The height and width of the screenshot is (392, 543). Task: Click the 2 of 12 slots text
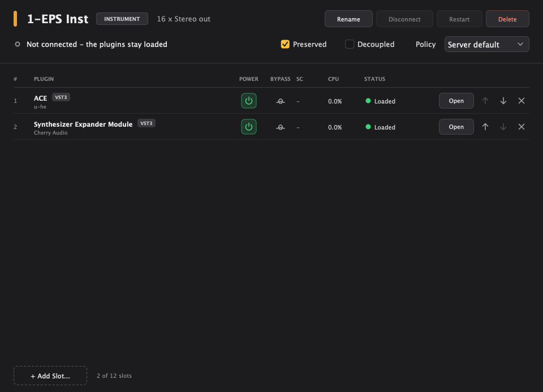coord(114,376)
